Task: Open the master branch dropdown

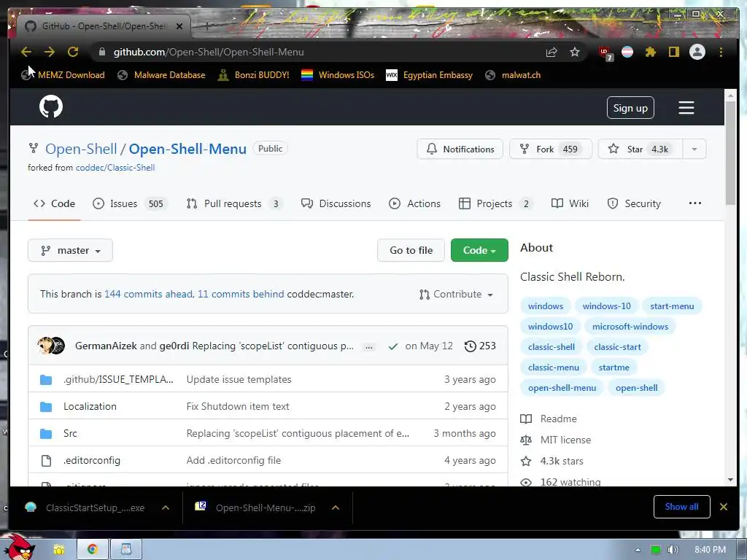Action: (71, 251)
